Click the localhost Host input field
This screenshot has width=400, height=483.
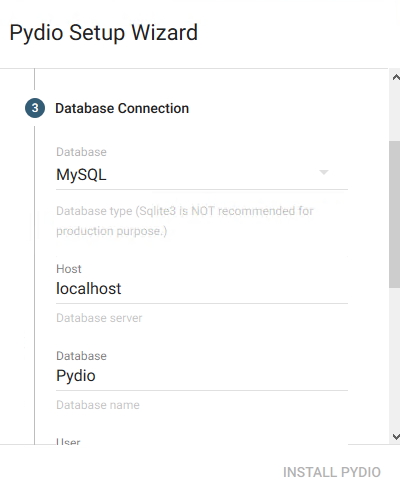[202, 289]
